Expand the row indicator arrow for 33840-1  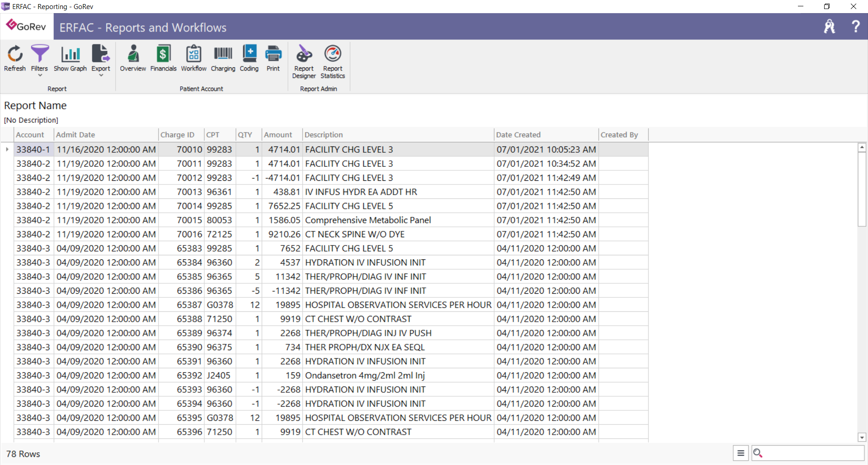pyautogui.click(x=7, y=149)
